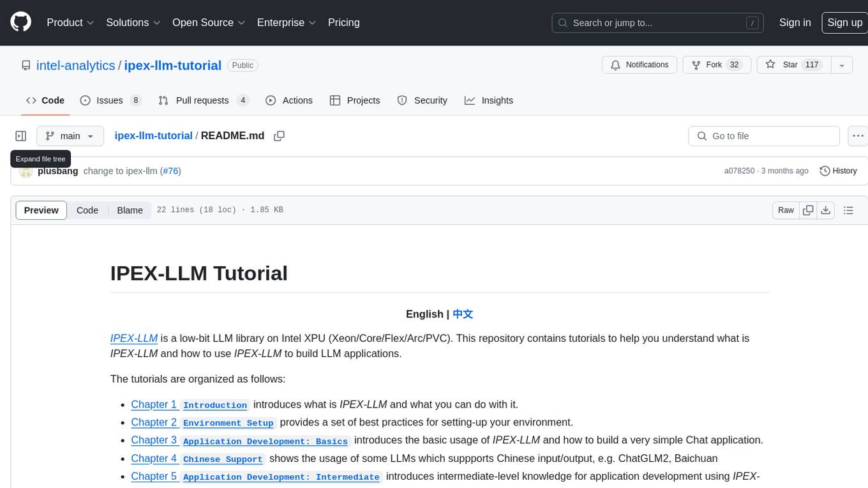868x488 pixels.
Task: Open the more file actions menu
Action: (858, 136)
